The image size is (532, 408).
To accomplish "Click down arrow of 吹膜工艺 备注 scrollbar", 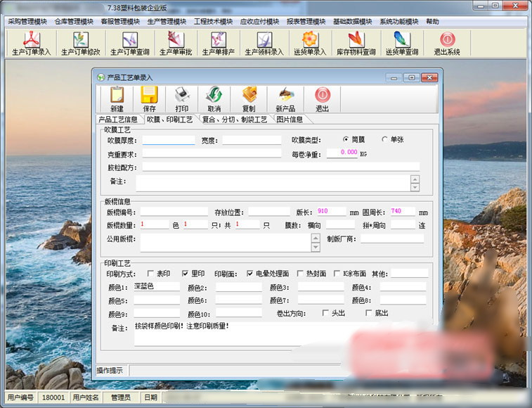I will (x=415, y=187).
